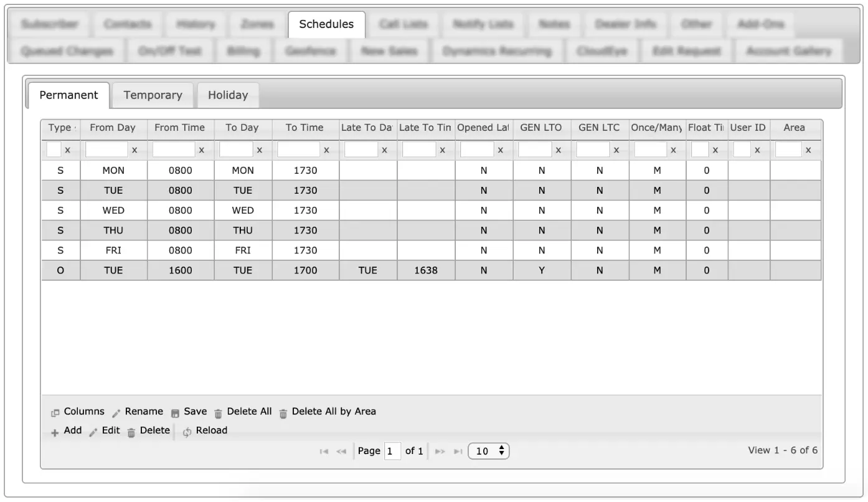Switch to the Temporary schedules tab
Image resolution: width=868 pixels, height=502 pixels.
coord(153,95)
